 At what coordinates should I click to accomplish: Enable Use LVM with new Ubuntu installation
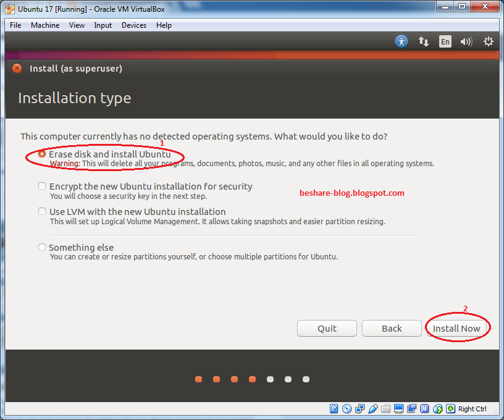pyautogui.click(x=42, y=211)
